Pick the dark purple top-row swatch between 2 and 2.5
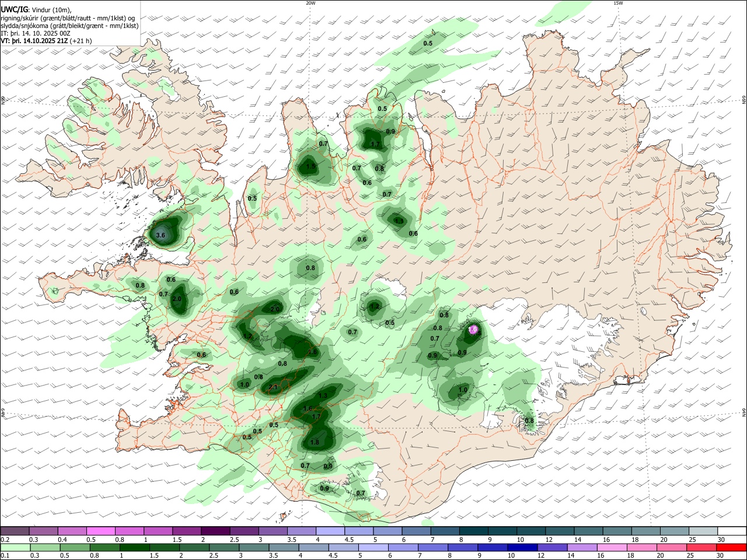Screen dimensions: 747x560 (215, 531)
